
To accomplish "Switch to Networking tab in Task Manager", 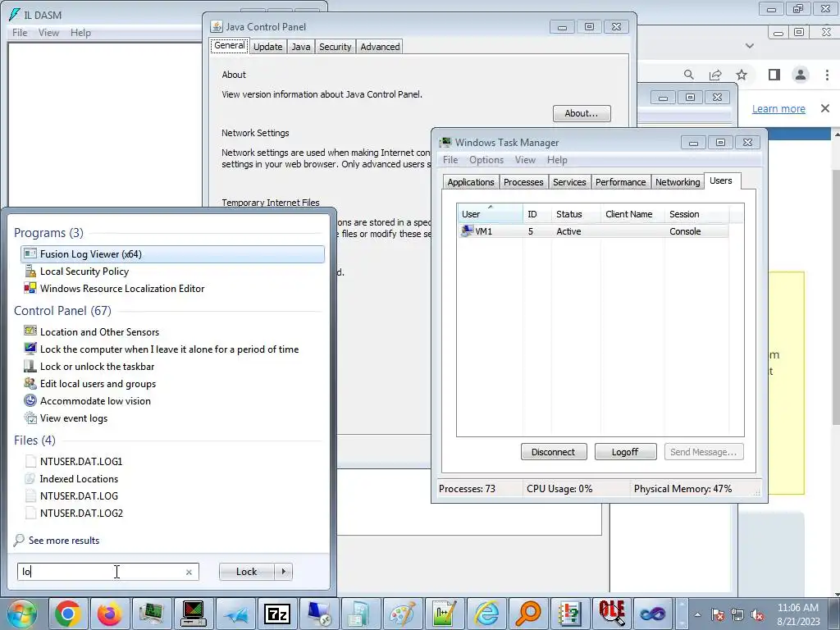I will click(x=678, y=182).
